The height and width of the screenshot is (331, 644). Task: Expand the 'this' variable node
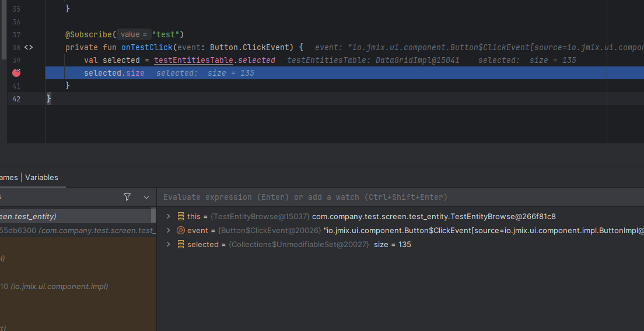(169, 216)
